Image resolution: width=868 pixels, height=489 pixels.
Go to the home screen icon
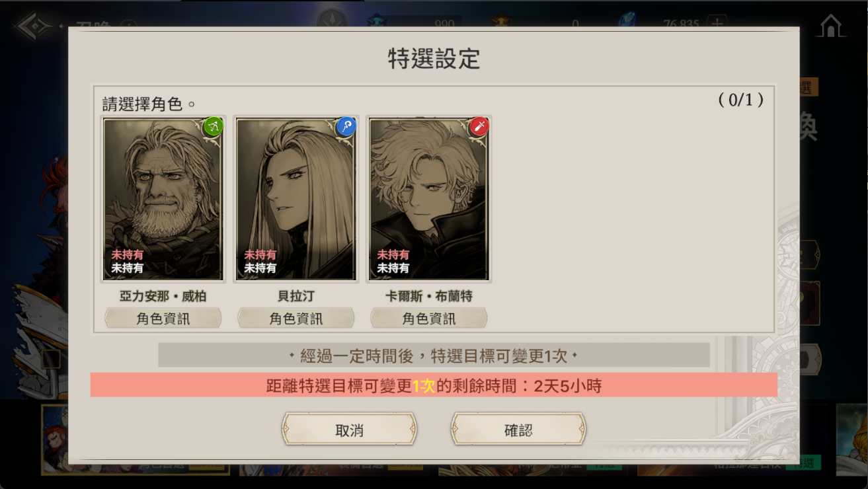point(830,26)
